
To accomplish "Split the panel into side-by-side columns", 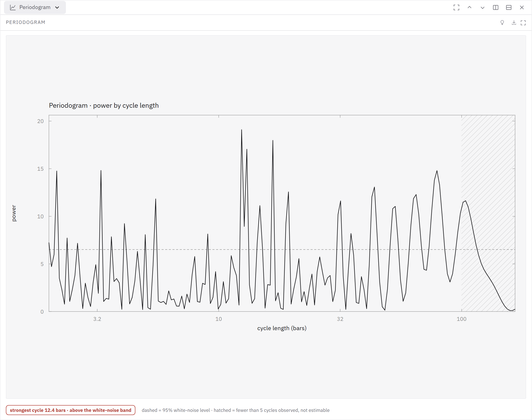I will point(496,7).
